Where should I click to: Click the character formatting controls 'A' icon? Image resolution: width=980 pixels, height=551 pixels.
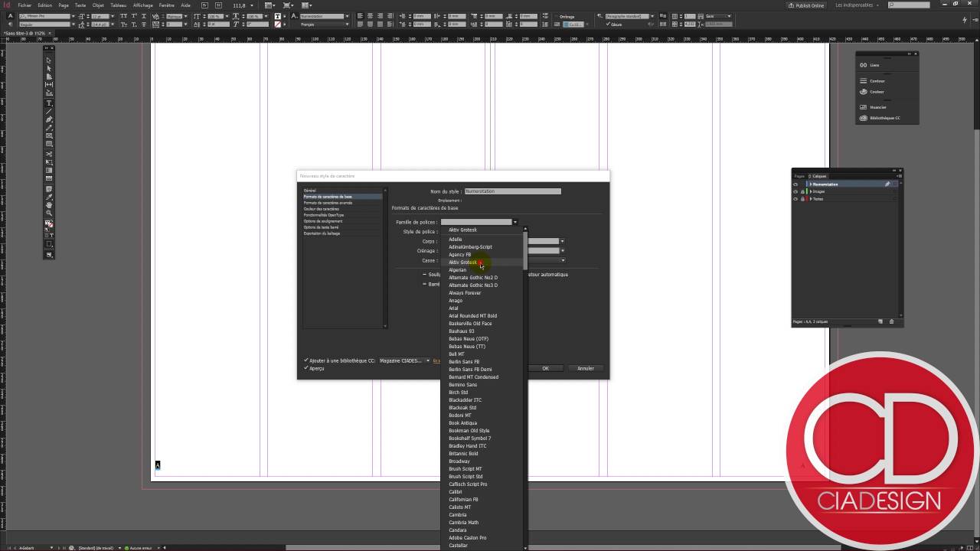coord(9,15)
